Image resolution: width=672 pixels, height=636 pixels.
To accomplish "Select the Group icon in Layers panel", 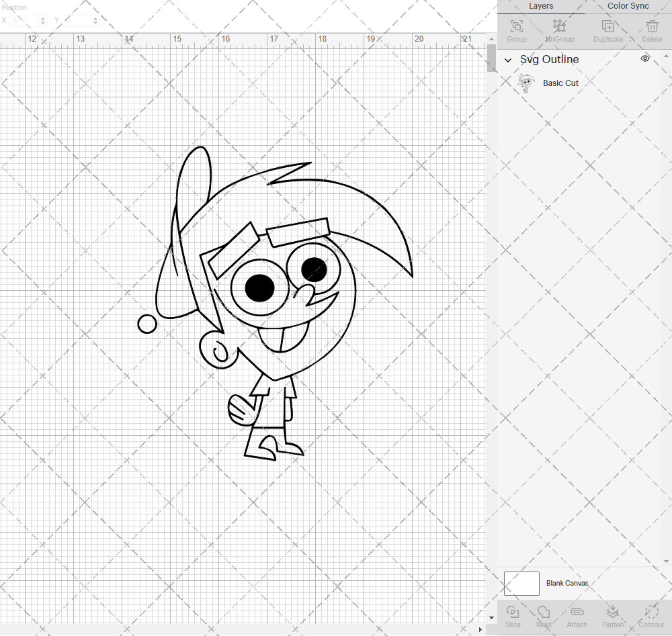I will click(516, 27).
